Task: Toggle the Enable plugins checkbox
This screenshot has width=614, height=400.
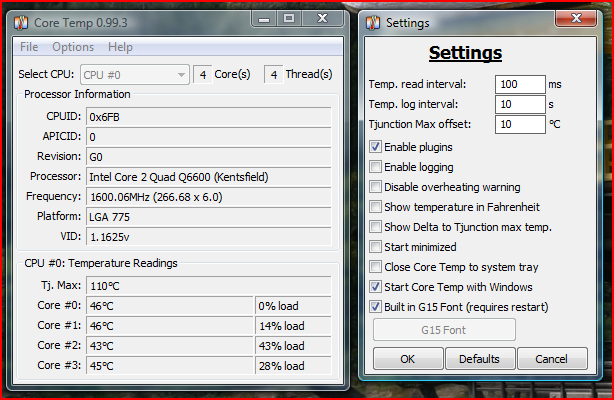Action: [x=375, y=147]
